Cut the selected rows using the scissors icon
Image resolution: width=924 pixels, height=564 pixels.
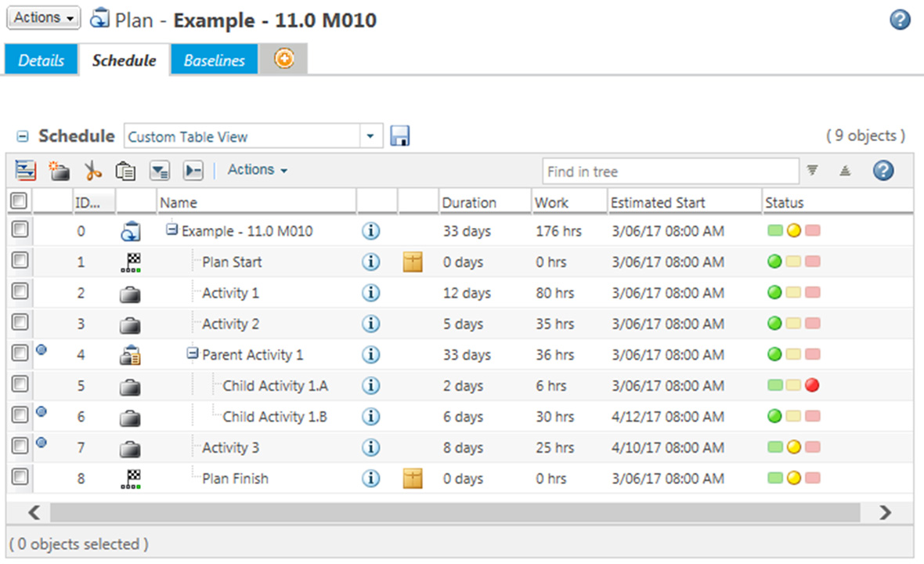[93, 170]
